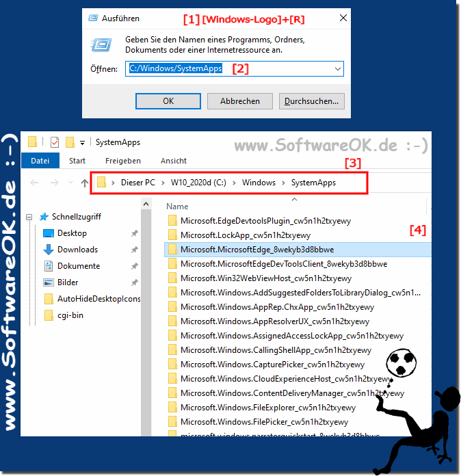Screen dimensions: 461x476
Task: Select Microsoft.Win32WebViewHost_cw5n1h2txyewy folder
Action: click(x=266, y=278)
